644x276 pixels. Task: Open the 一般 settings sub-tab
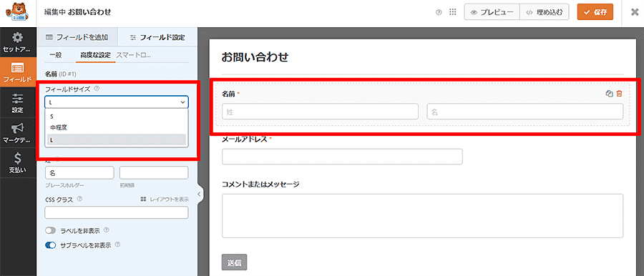[55, 55]
